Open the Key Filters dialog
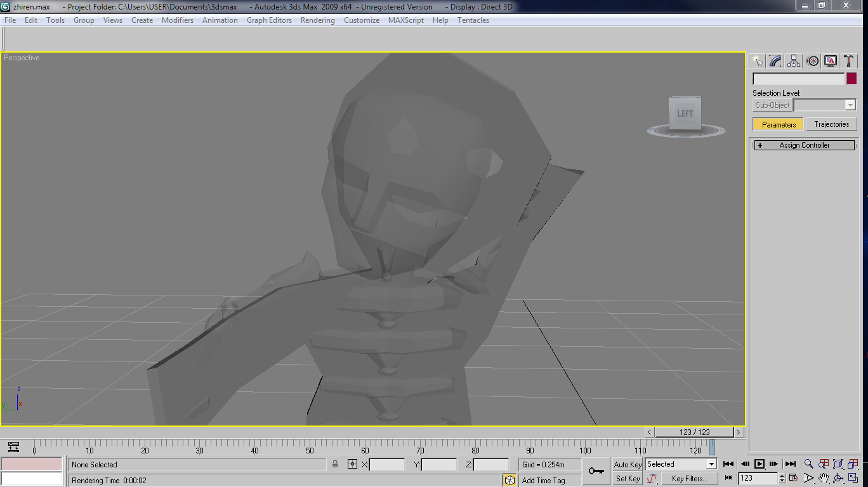Viewport: 868px width, 487px height. coord(690,479)
